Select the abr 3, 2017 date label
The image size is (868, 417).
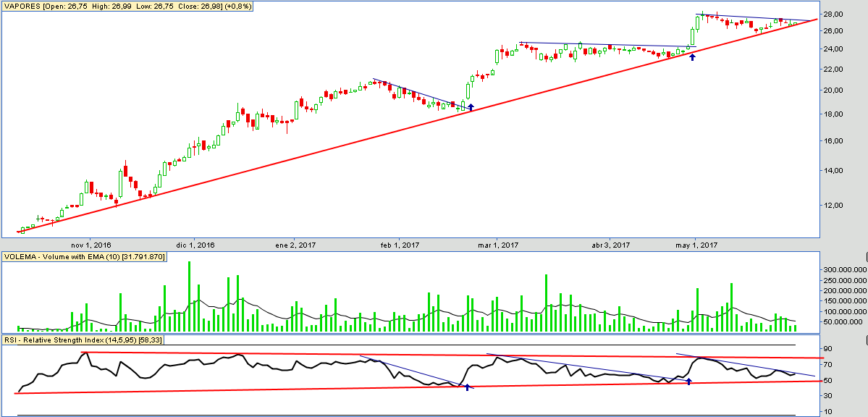pyautogui.click(x=611, y=245)
